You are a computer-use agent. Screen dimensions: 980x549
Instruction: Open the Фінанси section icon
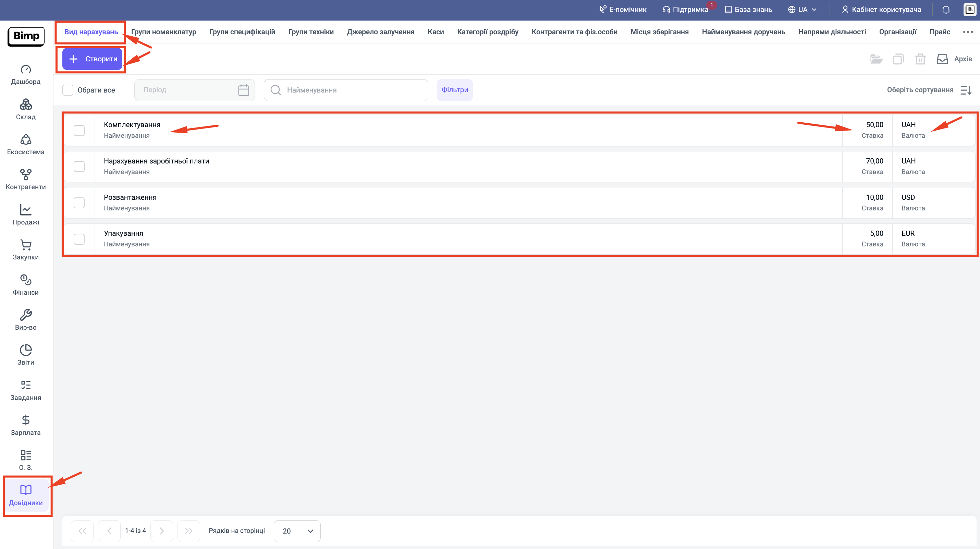tap(25, 280)
